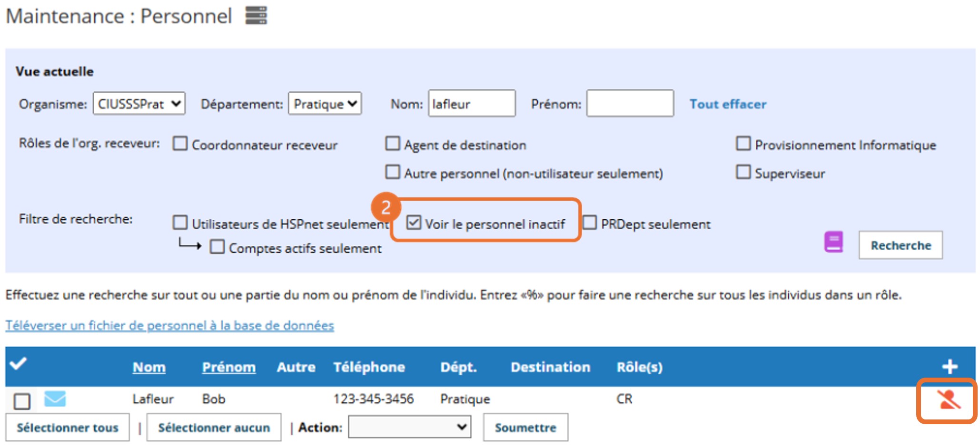This screenshot has width=980, height=448.
Task: Open the Action dropdown
Action: [x=409, y=427]
